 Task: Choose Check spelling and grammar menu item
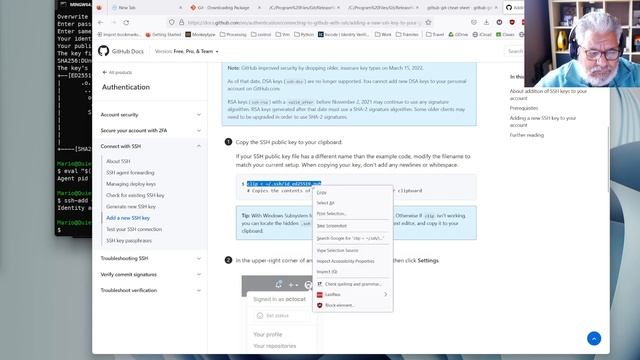click(353, 284)
